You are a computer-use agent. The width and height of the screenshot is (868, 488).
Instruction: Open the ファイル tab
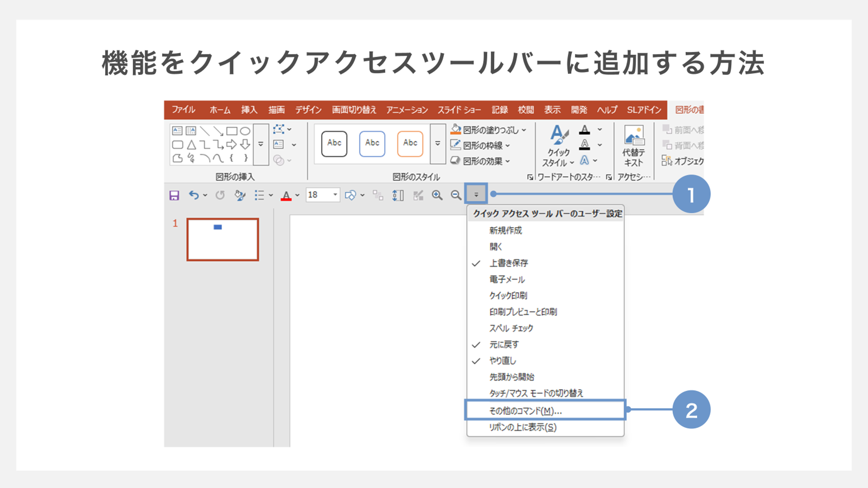[x=183, y=110]
